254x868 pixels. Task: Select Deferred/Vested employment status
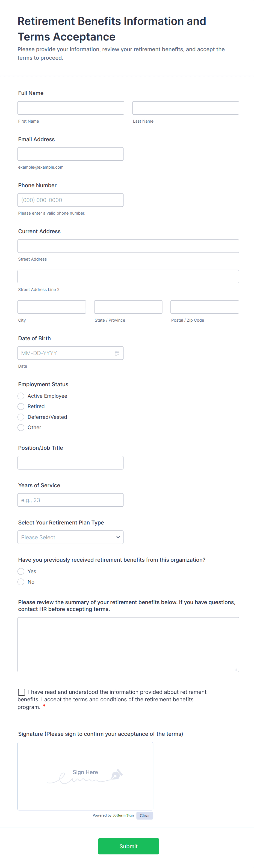[x=21, y=417]
